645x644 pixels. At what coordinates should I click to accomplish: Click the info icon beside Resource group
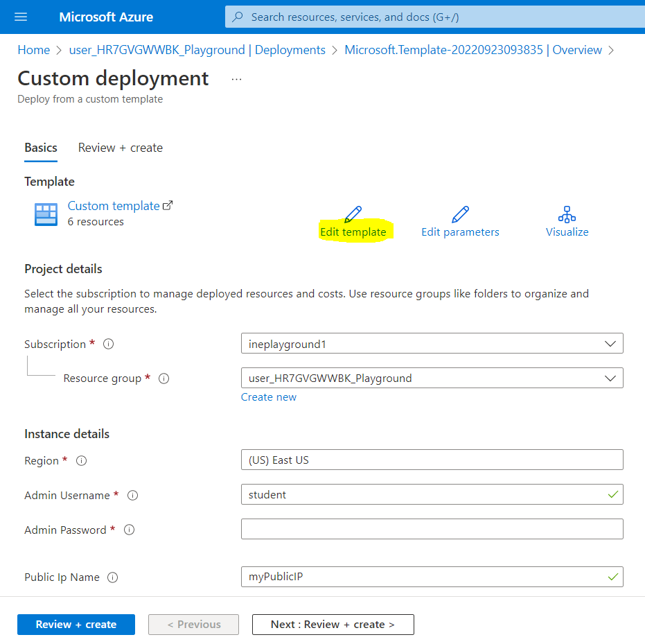(x=164, y=378)
